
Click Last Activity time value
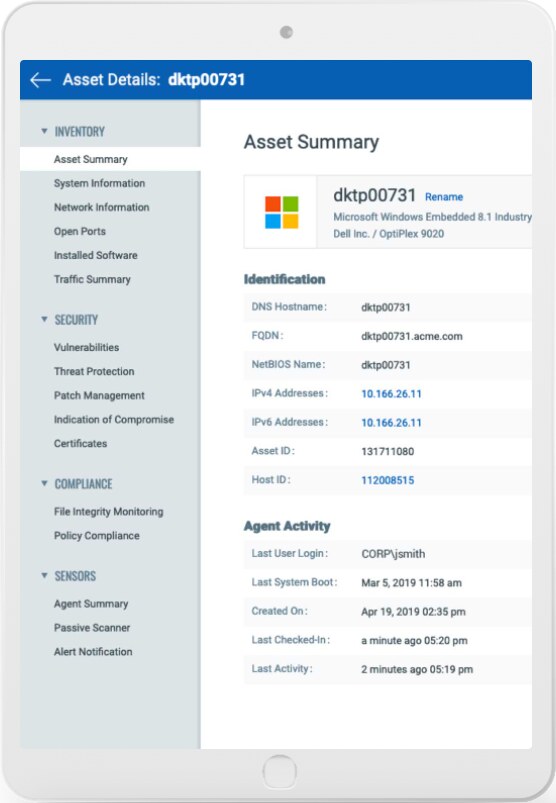tap(417, 669)
